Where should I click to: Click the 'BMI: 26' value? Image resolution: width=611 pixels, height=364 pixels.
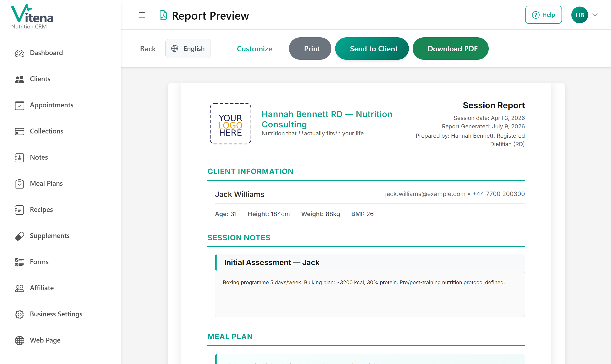[x=362, y=214]
